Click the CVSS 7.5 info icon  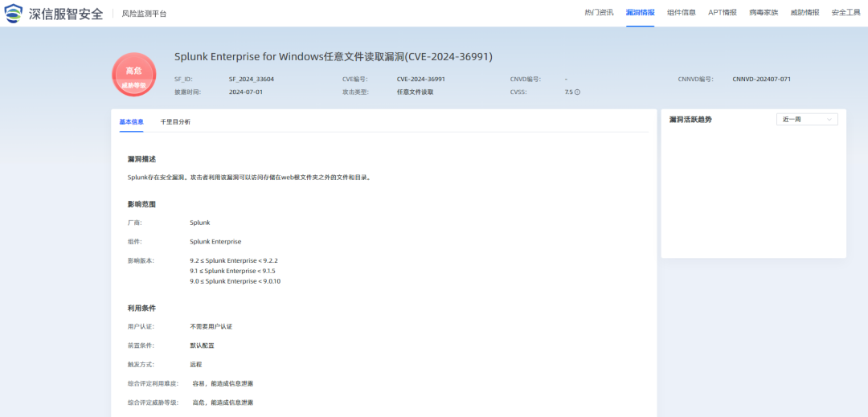577,92
